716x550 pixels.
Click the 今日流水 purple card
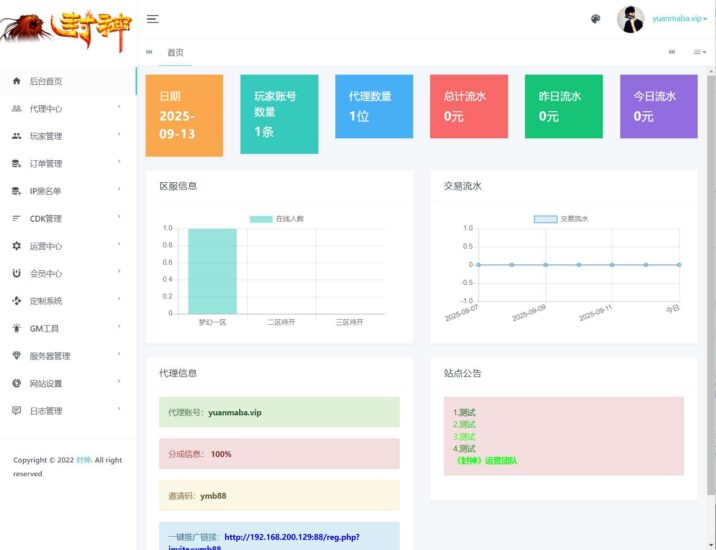(658, 106)
